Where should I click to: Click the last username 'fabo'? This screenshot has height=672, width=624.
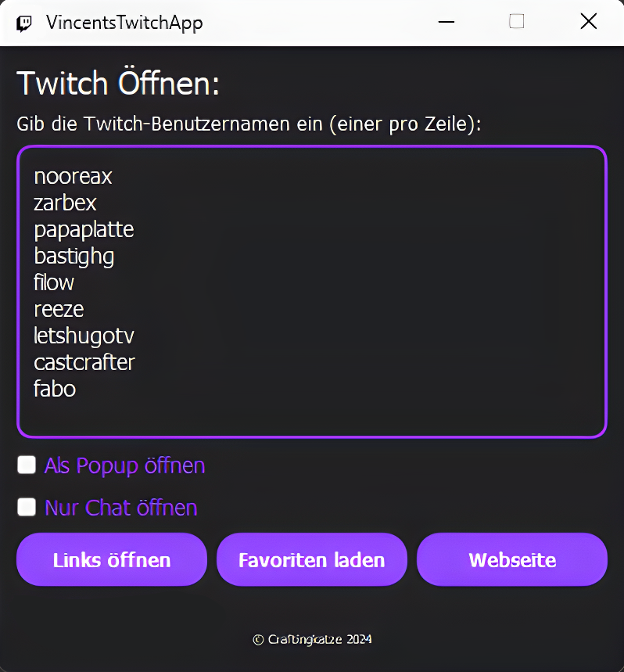coord(55,389)
